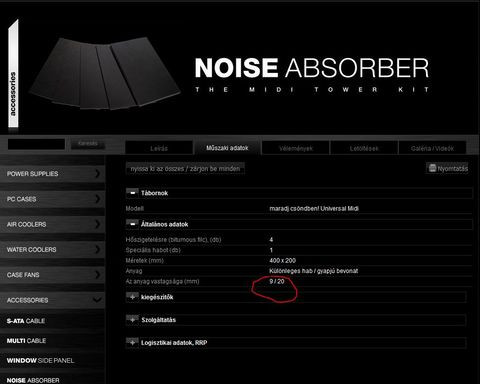Viewport: 480px width, 384px height.
Task: Click the dimensions value '400 x 200'
Action: pyautogui.click(x=282, y=260)
